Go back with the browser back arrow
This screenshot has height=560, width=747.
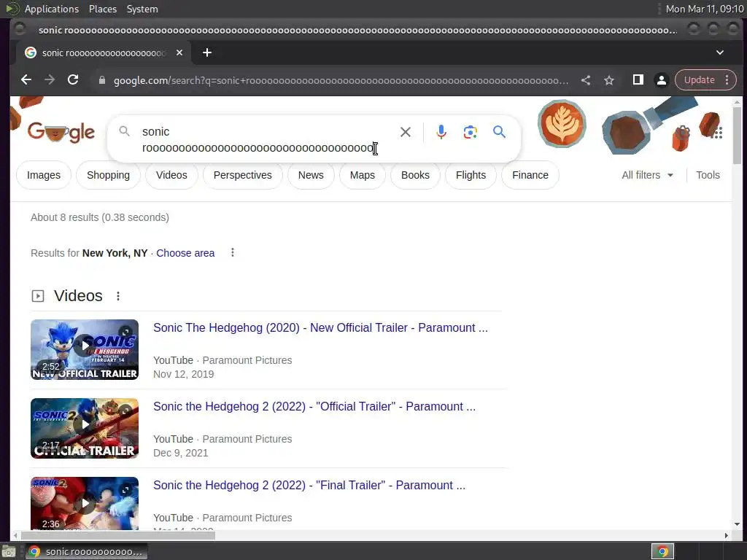click(x=26, y=80)
